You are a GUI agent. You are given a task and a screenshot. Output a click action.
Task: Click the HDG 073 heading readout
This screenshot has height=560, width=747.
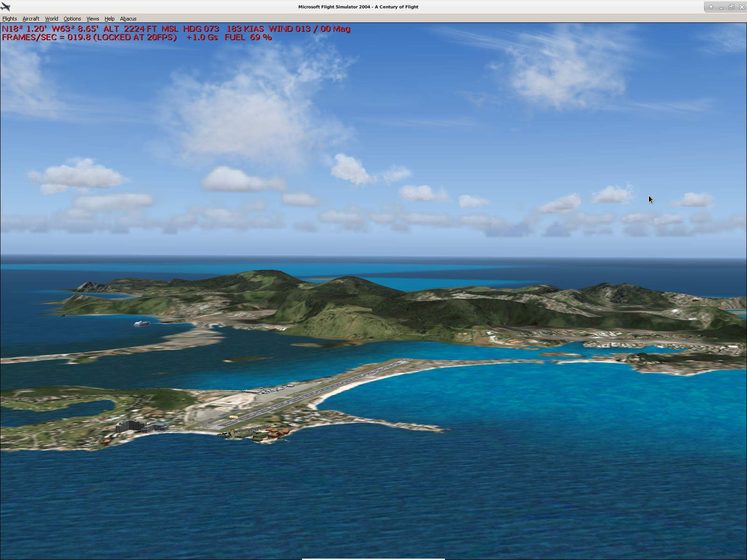(201, 29)
